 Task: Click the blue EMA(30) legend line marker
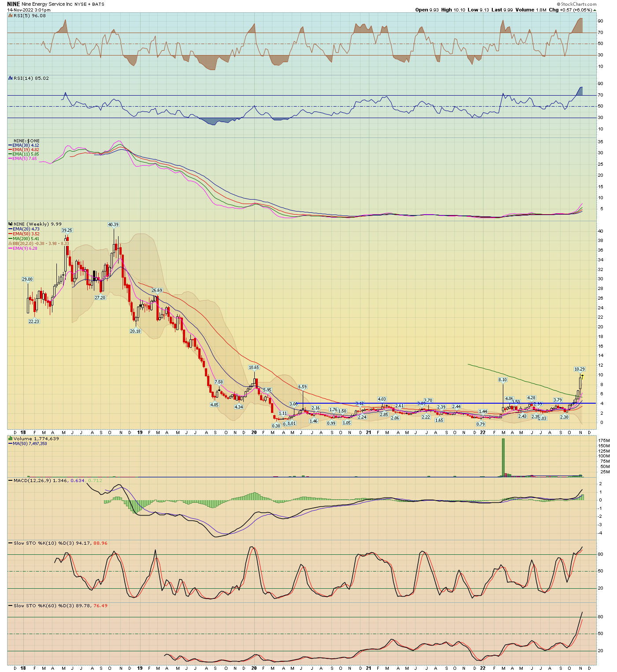pyautogui.click(x=11, y=145)
